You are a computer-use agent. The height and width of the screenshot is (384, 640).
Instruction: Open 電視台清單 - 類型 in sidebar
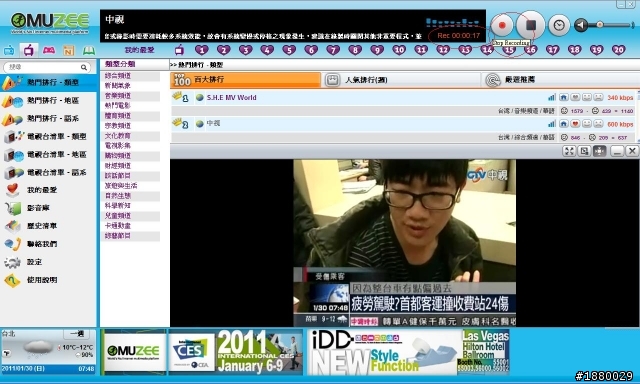[x=48, y=136]
